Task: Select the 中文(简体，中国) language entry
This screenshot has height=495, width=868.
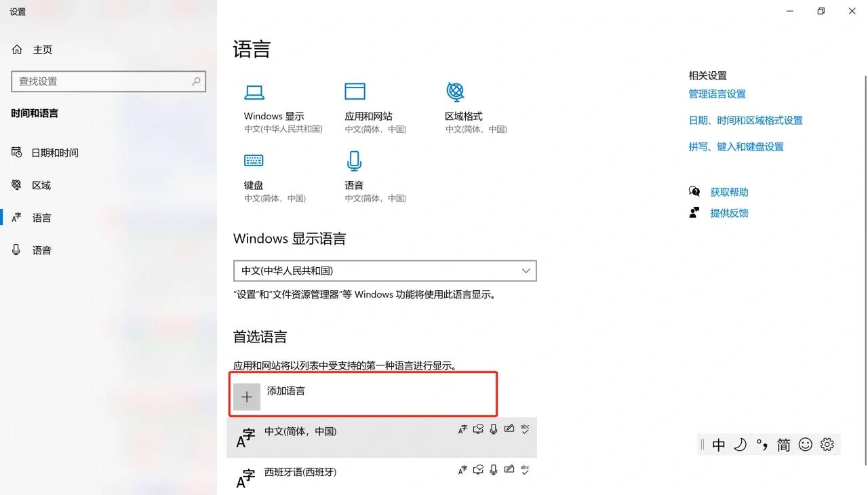Action: pos(382,437)
